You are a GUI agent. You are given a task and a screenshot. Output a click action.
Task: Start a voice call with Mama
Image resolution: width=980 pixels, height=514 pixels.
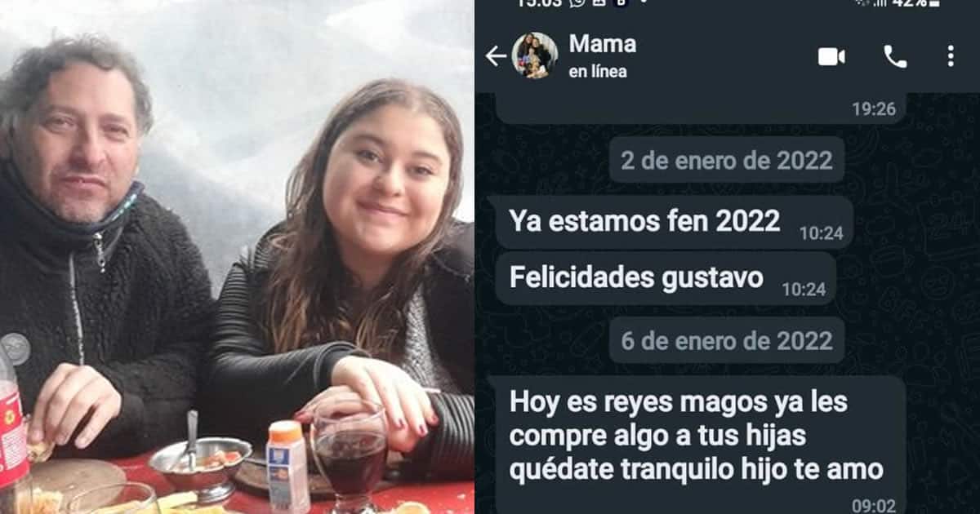(895, 56)
